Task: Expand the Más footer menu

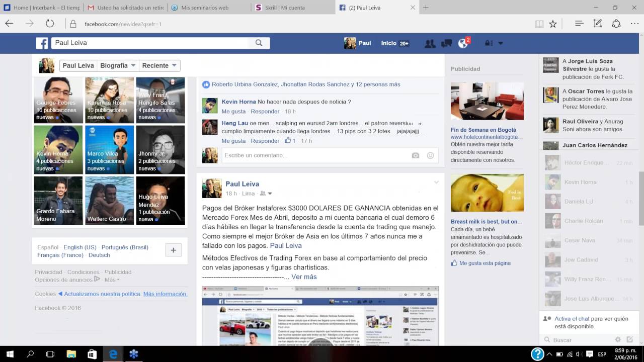Action: pyautogui.click(x=112, y=280)
